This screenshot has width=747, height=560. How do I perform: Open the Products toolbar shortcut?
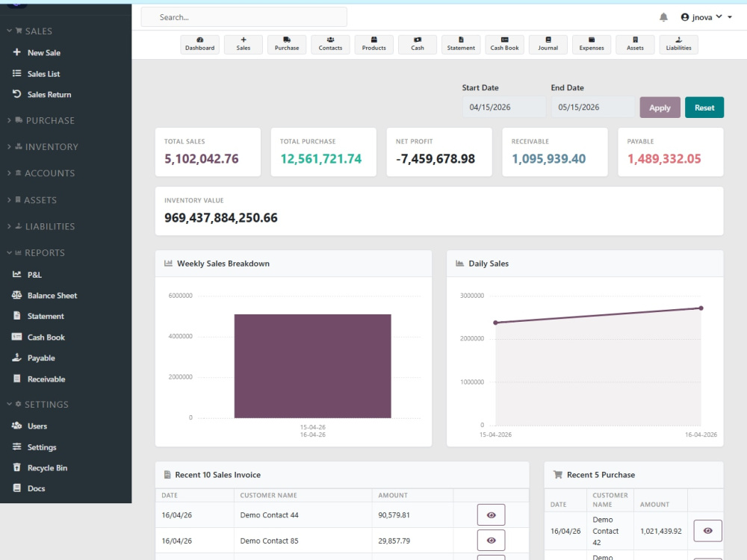tap(374, 44)
